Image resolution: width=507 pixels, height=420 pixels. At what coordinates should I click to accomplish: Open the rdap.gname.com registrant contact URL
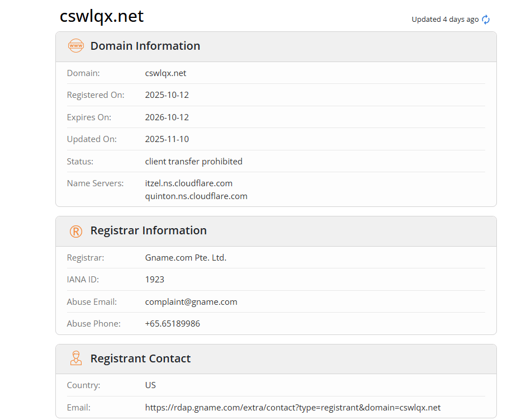[292, 407]
